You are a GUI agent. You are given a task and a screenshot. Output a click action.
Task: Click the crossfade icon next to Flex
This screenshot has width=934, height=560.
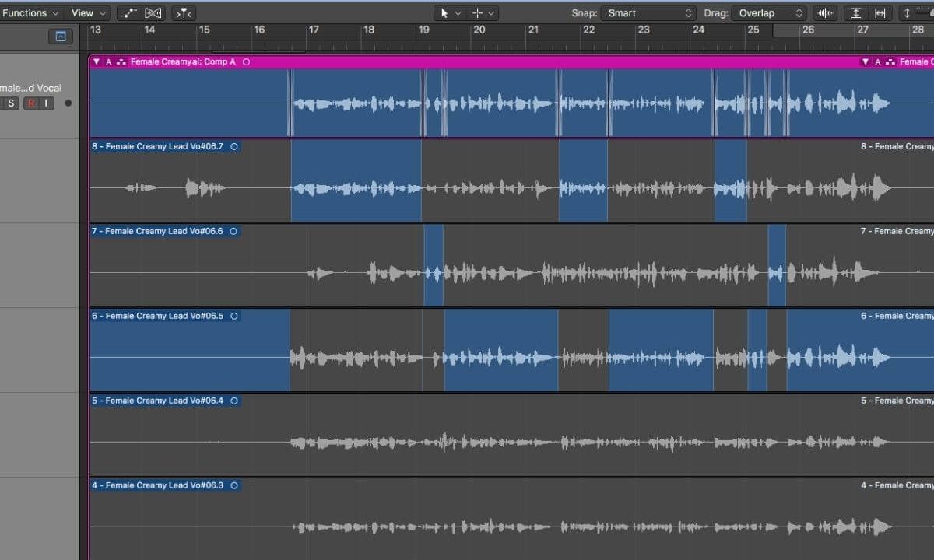tap(153, 12)
